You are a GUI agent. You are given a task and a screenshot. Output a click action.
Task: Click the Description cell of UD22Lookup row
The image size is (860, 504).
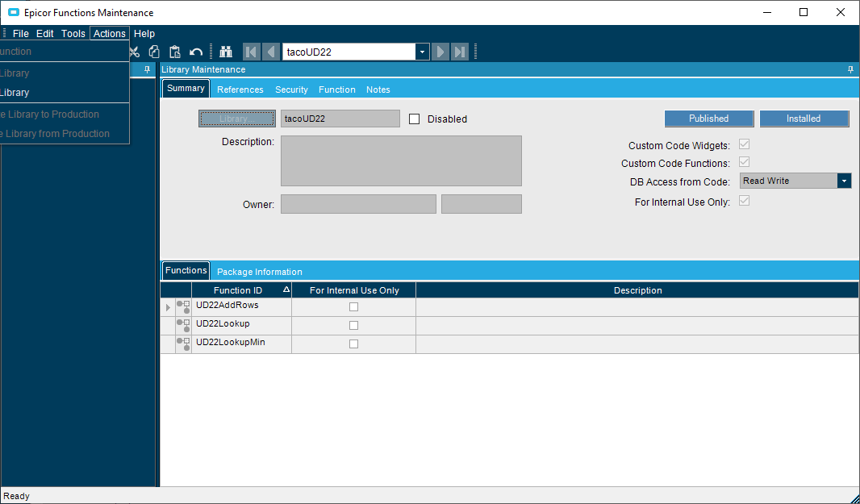click(637, 326)
